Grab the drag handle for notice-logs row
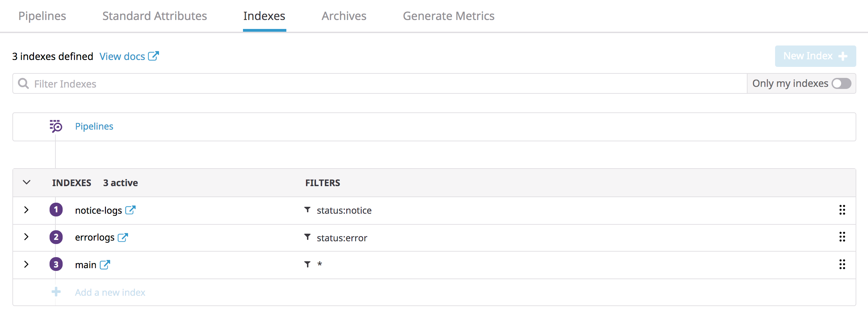 [x=842, y=210]
